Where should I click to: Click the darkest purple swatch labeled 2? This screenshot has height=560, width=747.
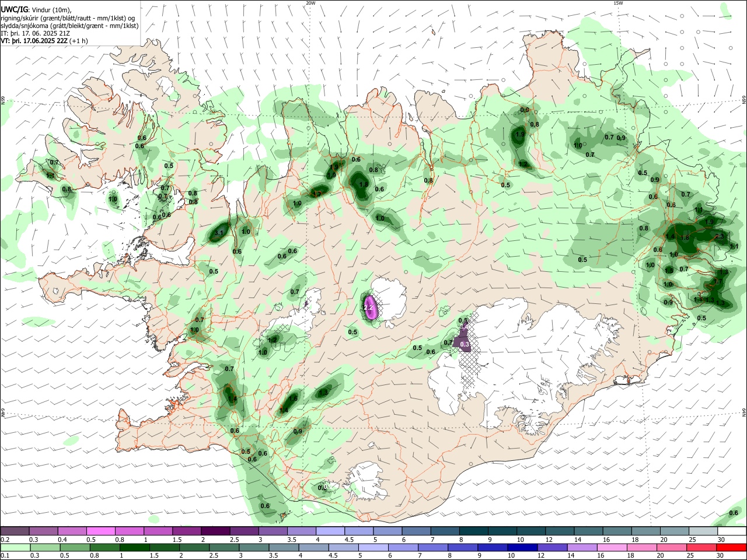click(215, 531)
